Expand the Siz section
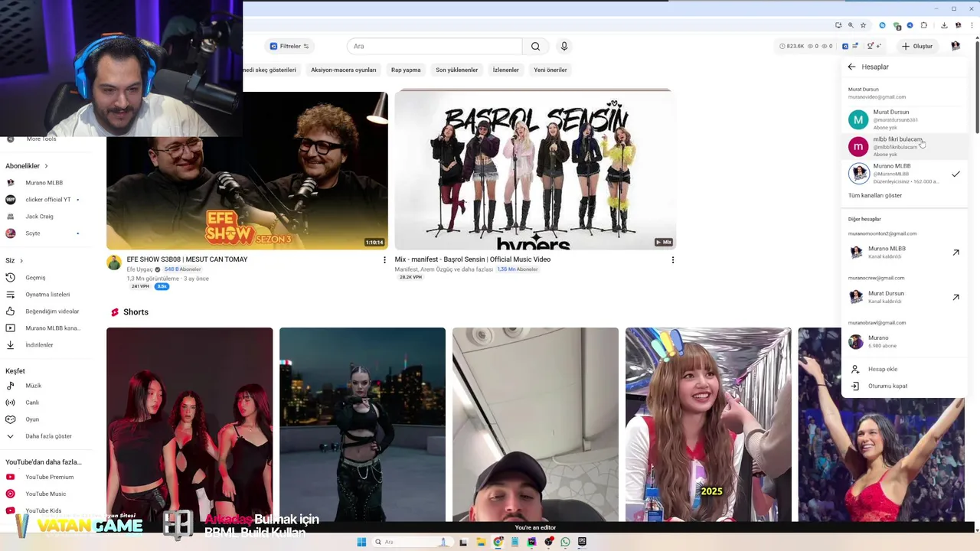The height and width of the screenshot is (551, 980). [15, 260]
